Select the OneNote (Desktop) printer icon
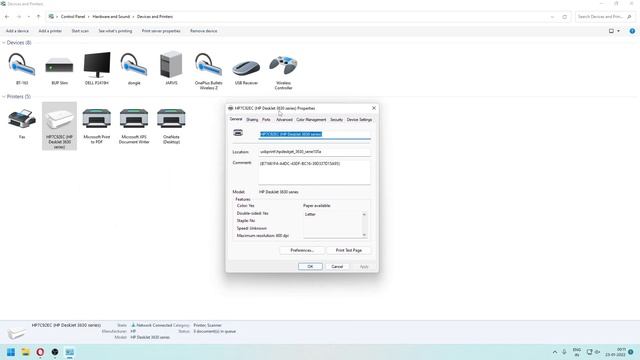Viewport: 640px width, 360px height. pyautogui.click(x=171, y=119)
